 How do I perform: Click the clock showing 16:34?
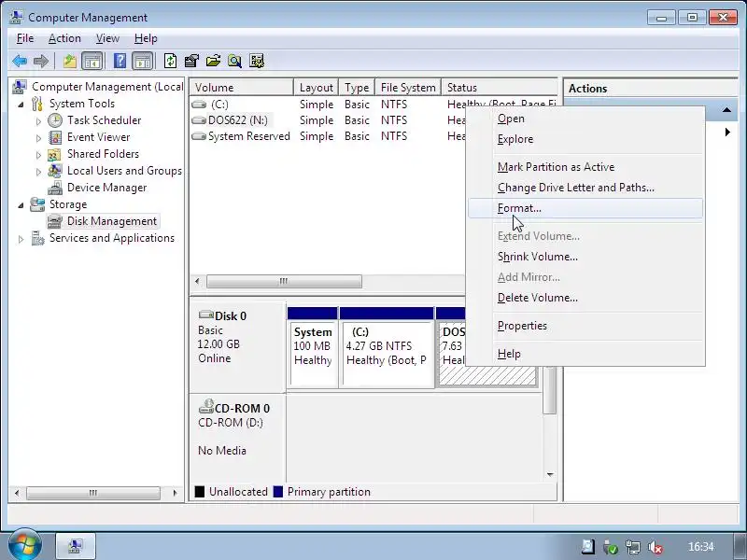pos(701,547)
